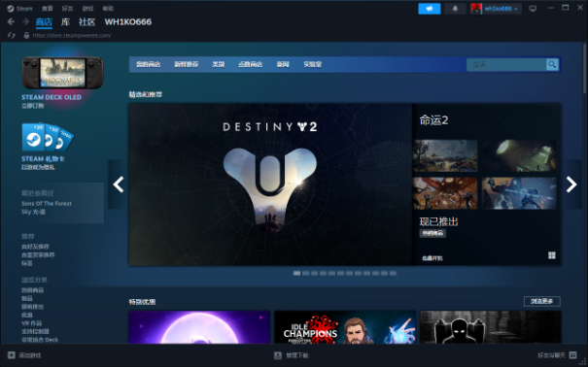Click the store search magnifier icon

[x=552, y=64]
